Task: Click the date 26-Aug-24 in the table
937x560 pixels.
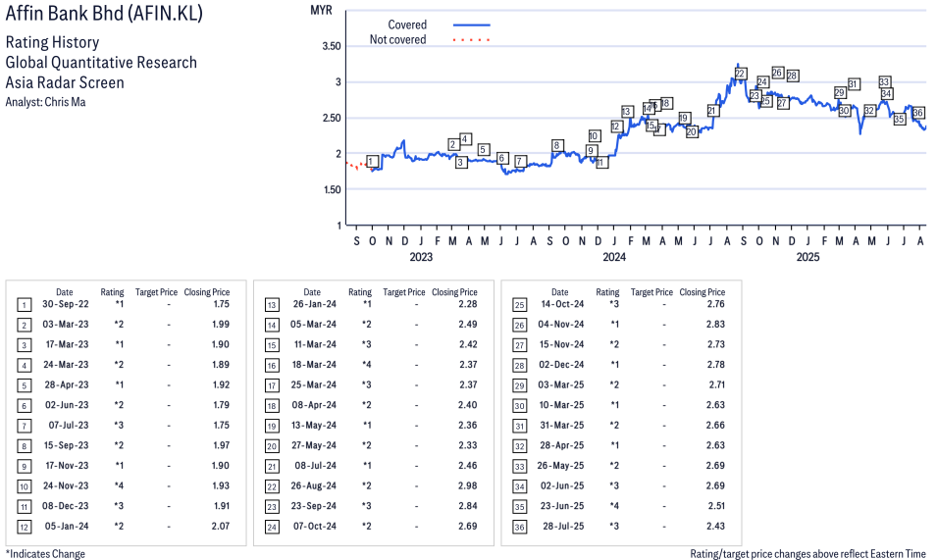Action: click(314, 485)
